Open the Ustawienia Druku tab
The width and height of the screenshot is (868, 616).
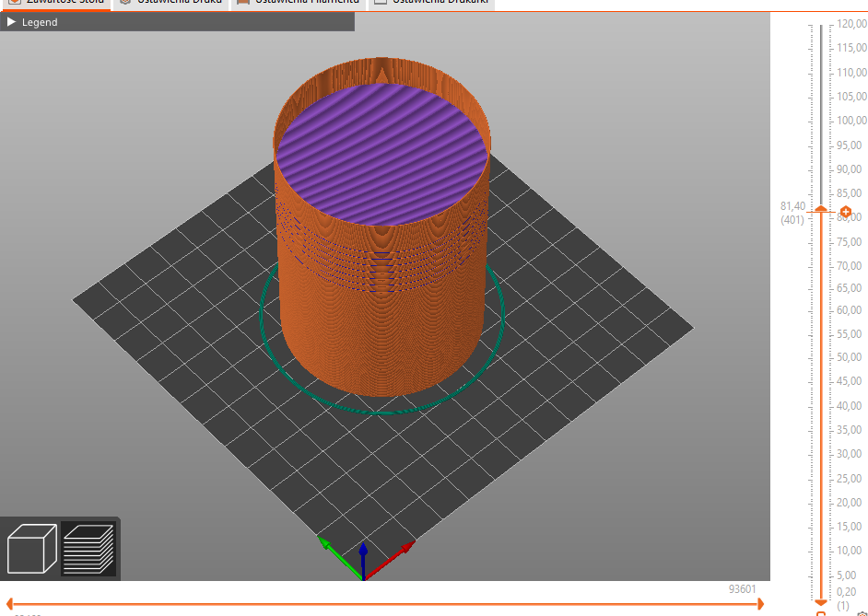171,3
